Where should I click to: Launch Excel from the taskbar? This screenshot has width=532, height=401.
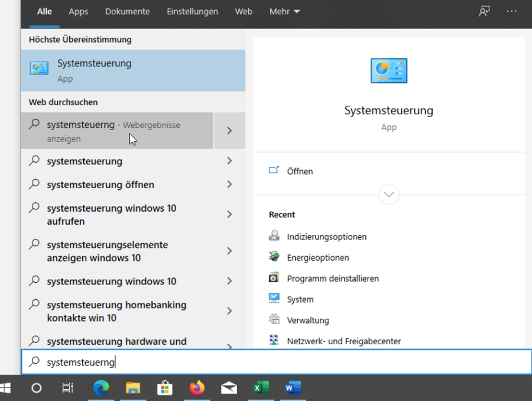(261, 389)
